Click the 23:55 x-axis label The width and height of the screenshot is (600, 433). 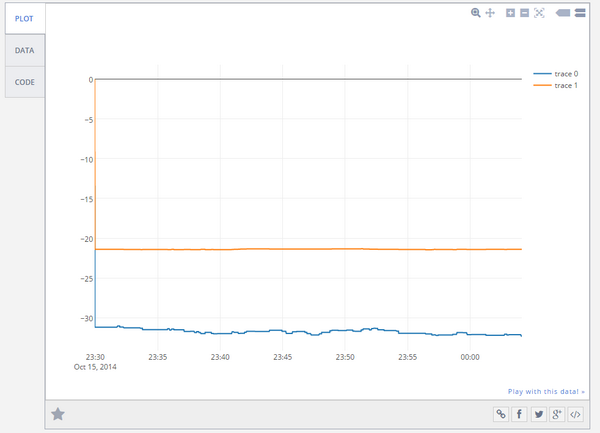408,357
